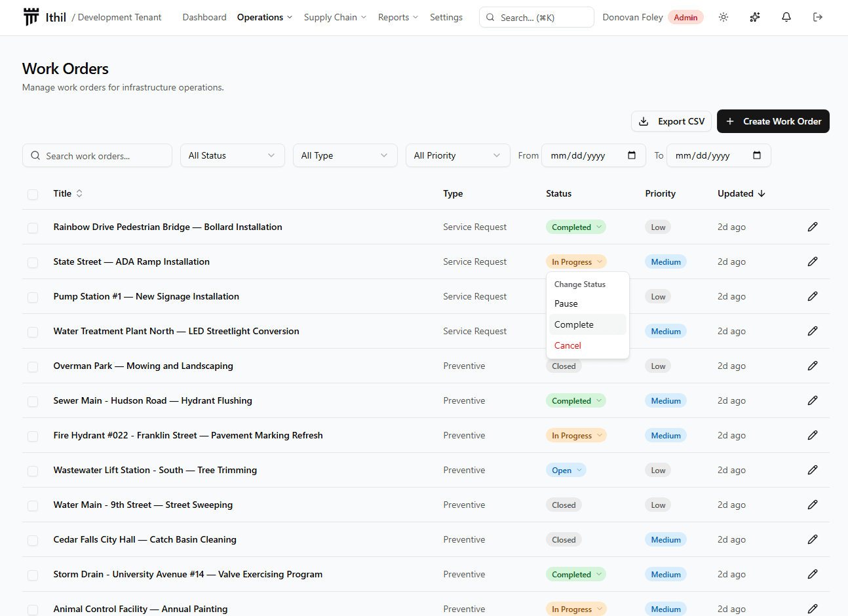Image resolution: width=848 pixels, height=616 pixels.
Task: Click Donovan Foley user name
Action: click(633, 17)
